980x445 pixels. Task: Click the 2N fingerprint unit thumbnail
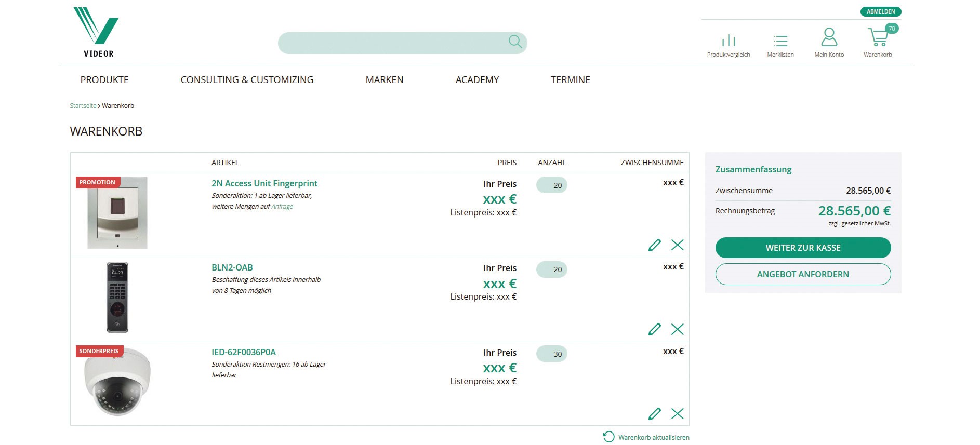click(x=117, y=213)
